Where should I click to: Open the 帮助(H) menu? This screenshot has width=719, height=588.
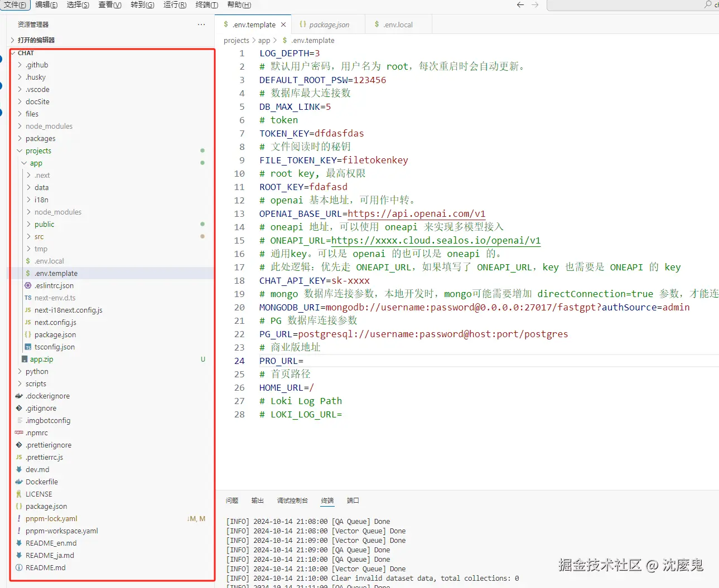239,4
